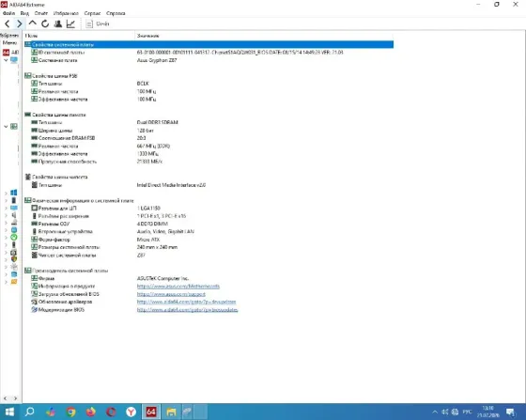Image resolution: width=526 pixels, height=420 pixels.
Task: Open the Избранное menu in the menu bar
Action: [x=66, y=13]
